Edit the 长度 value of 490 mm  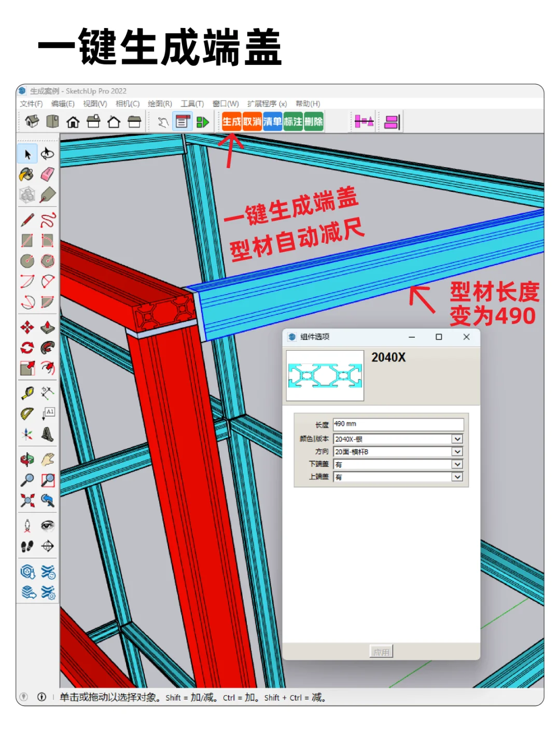click(x=398, y=424)
